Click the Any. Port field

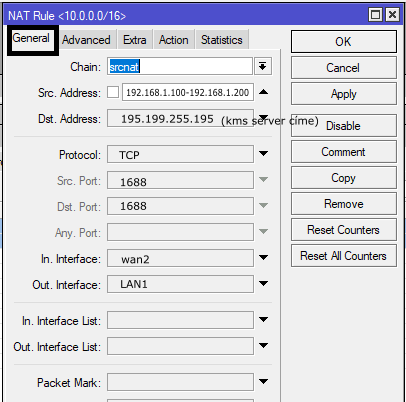[x=180, y=232]
